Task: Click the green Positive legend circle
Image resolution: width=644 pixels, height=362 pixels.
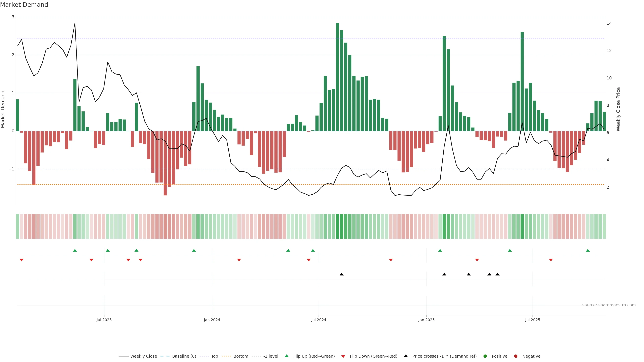Action: (x=485, y=356)
